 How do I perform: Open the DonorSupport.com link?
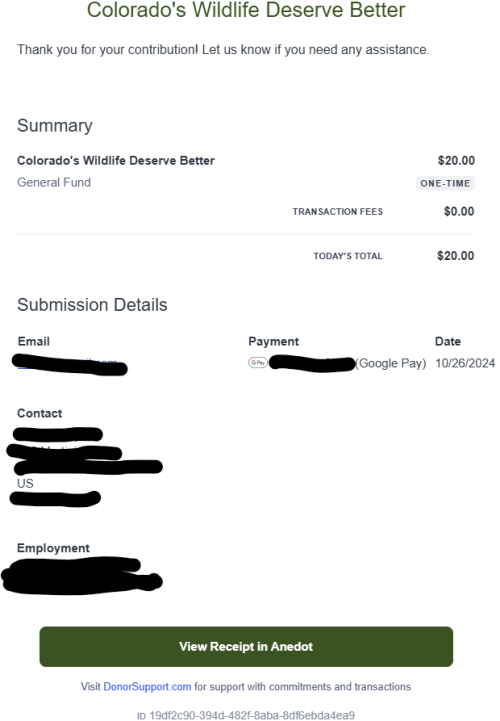pos(147,687)
